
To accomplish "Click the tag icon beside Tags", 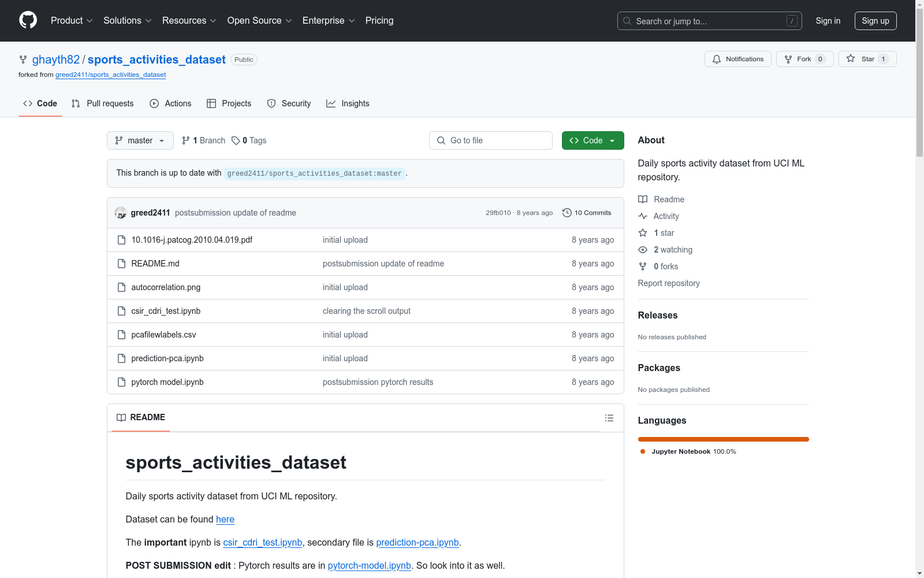I will (x=236, y=140).
